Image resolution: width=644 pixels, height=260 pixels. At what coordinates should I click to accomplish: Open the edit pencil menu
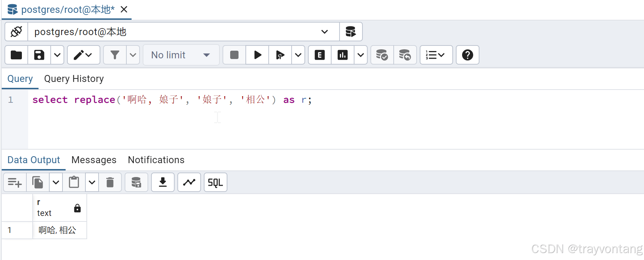pyautogui.click(x=83, y=55)
